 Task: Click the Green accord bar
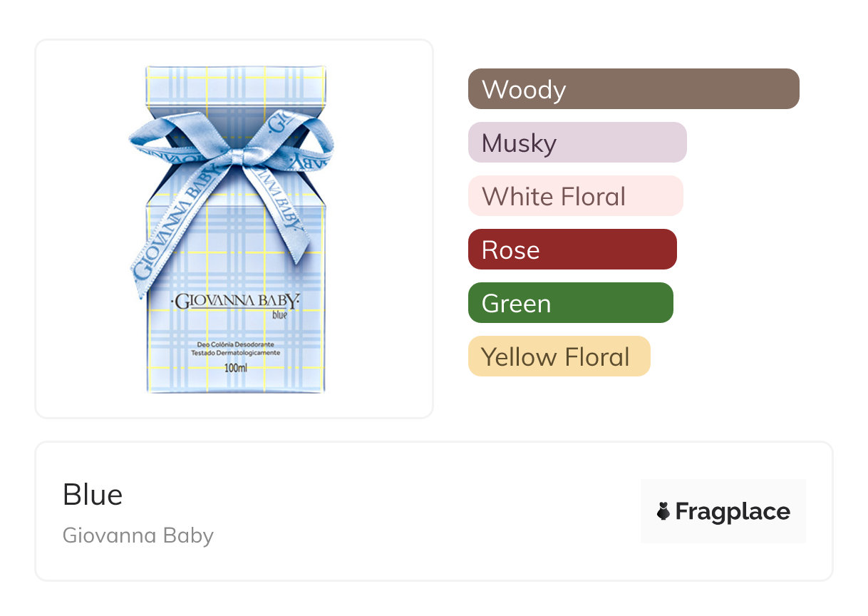click(570, 303)
